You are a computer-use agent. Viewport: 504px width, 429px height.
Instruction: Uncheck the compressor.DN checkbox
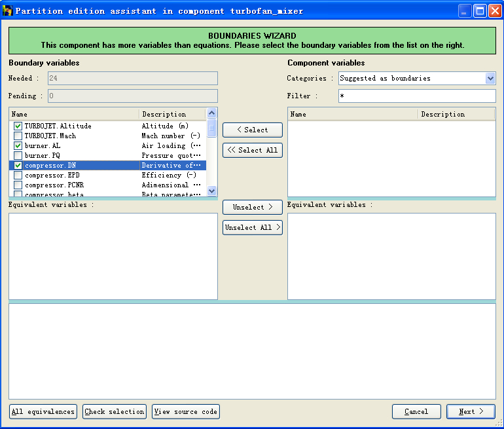click(18, 165)
